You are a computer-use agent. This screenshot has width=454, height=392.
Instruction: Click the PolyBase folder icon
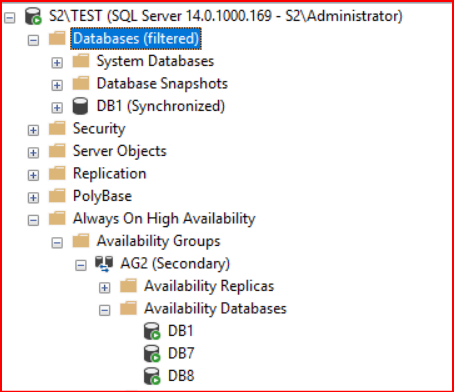point(57,196)
